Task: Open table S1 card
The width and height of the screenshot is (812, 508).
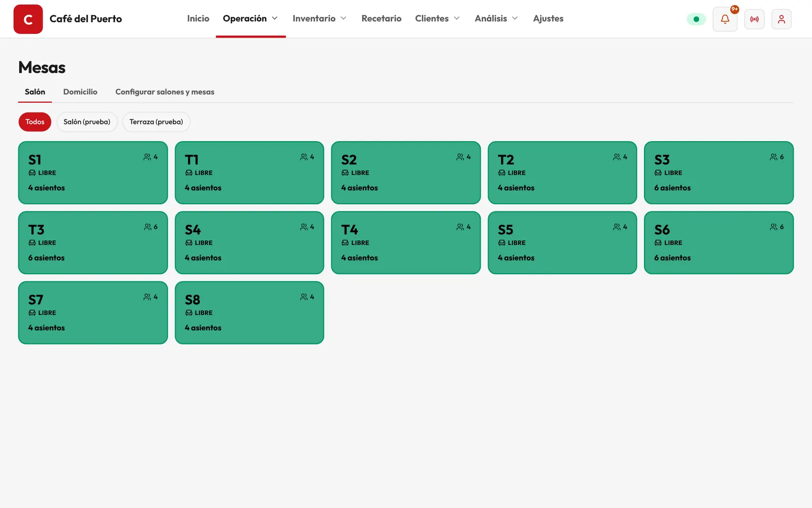Action: click(x=93, y=173)
